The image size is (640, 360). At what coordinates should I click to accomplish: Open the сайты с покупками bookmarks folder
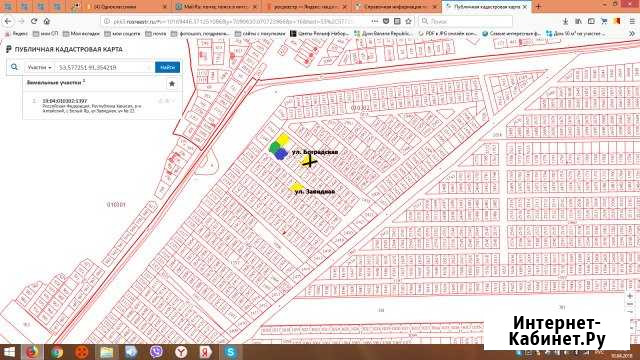click(x=260, y=33)
